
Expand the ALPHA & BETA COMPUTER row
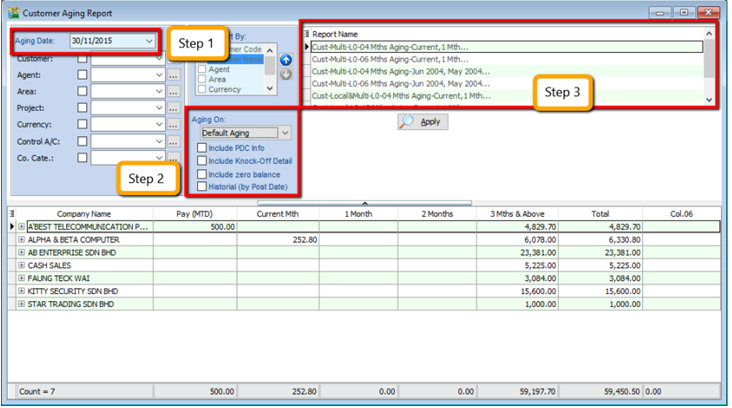tap(21, 240)
